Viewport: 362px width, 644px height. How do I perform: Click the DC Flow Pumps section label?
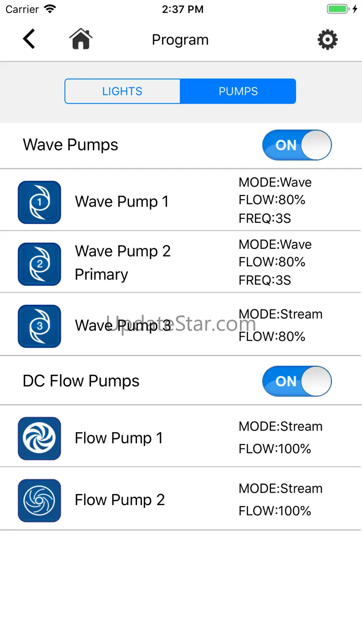point(81,381)
